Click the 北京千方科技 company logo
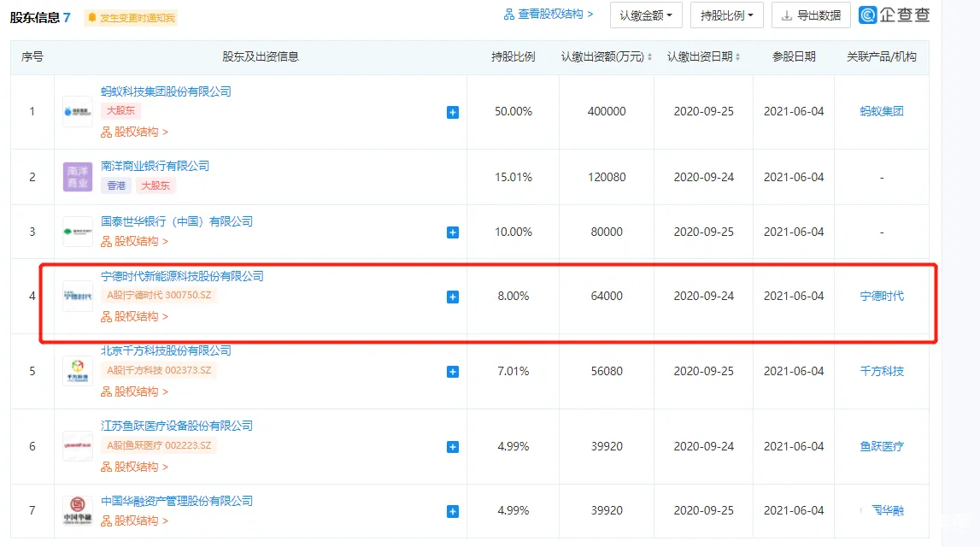The height and width of the screenshot is (547, 980). point(78,371)
